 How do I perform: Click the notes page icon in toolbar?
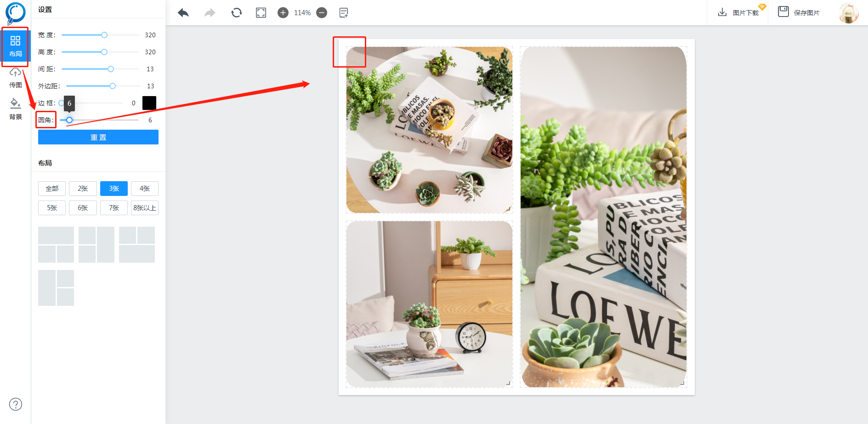tap(344, 13)
